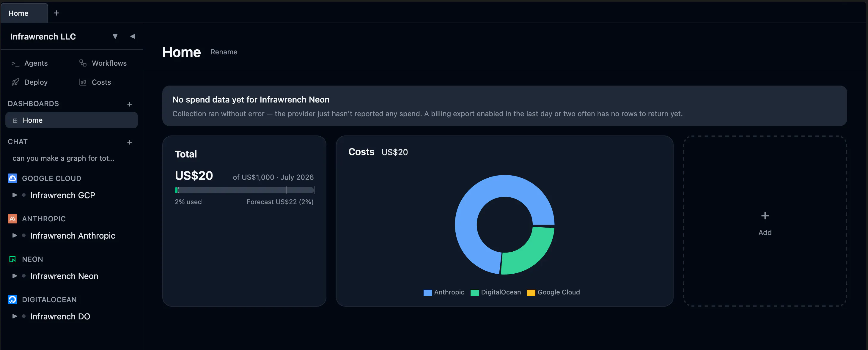Expand the Infrawrench GCP tree item

(15, 195)
